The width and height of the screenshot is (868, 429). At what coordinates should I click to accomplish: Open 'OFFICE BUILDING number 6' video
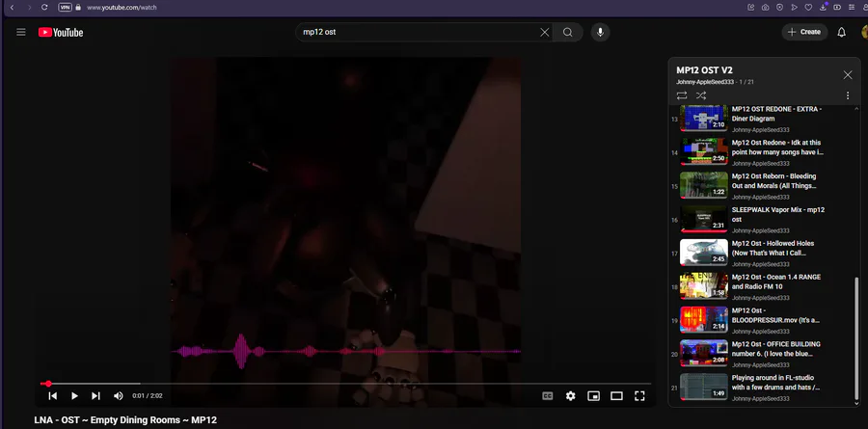pyautogui.click(x=764, y=354)
